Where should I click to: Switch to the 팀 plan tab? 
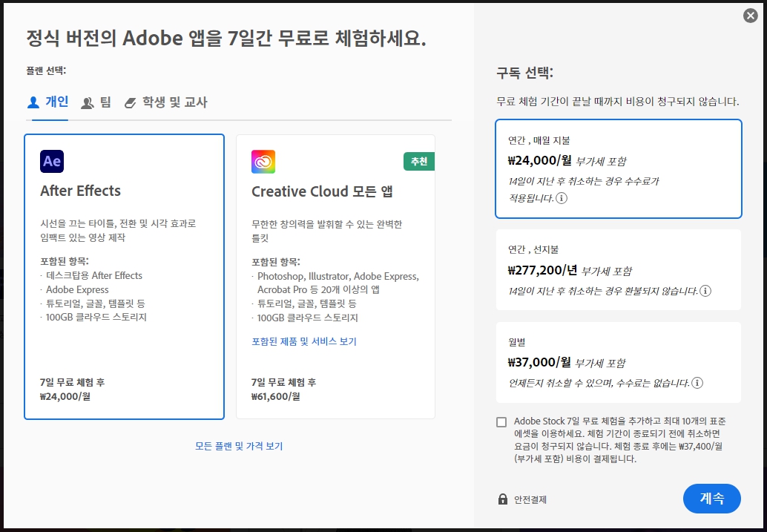point(96,102)
